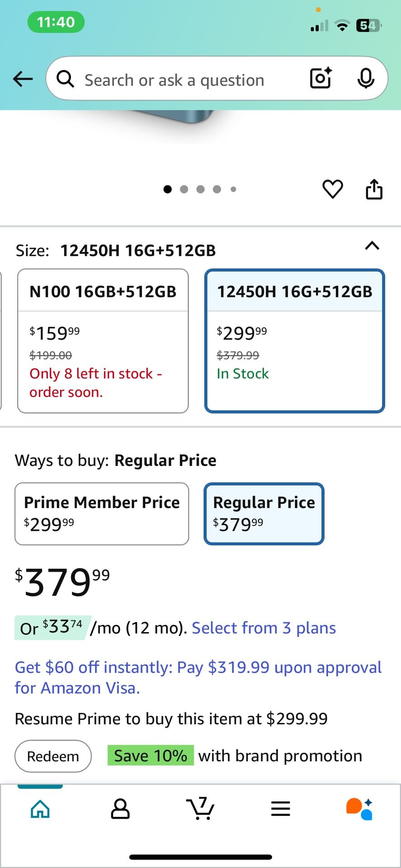
Task: Open the account profile icon
Action: point(120,808)
